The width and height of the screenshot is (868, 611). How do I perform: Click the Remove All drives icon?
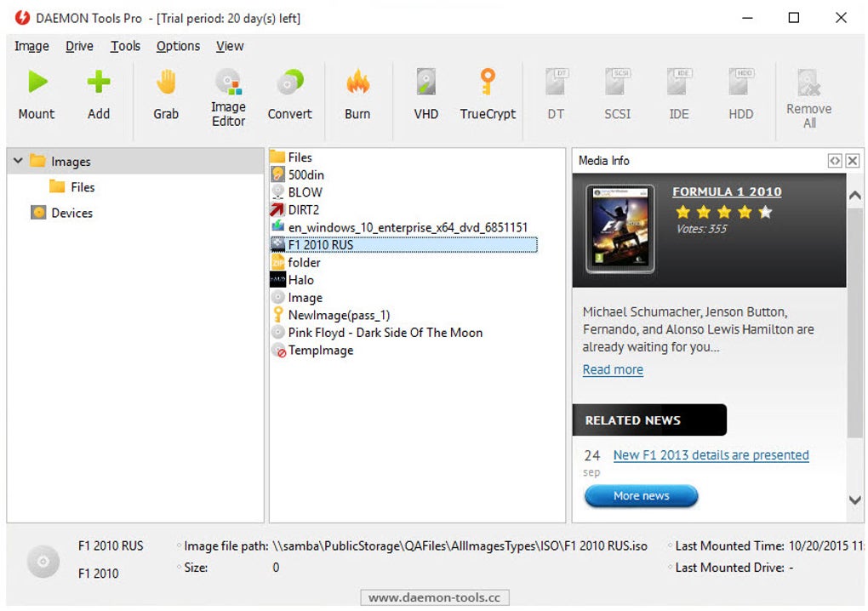pos(808,82)
